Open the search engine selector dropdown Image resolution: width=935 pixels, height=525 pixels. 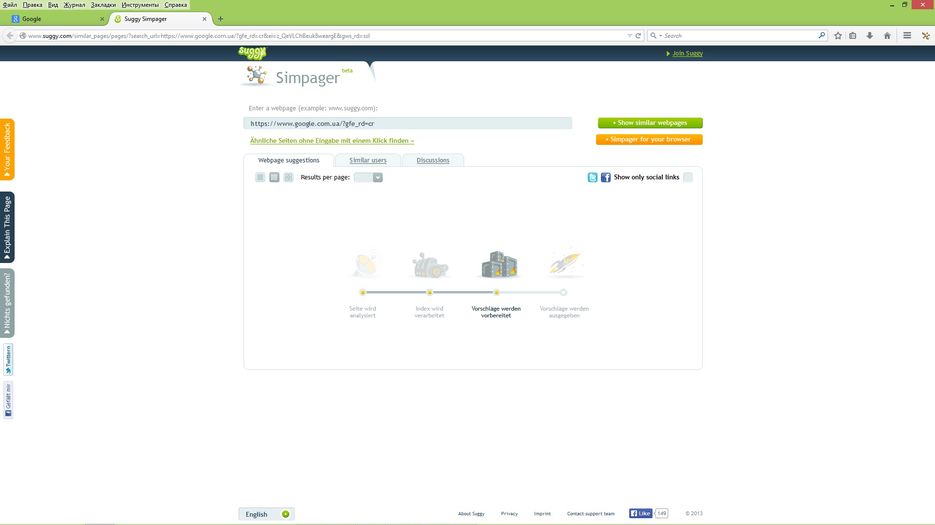656,36
